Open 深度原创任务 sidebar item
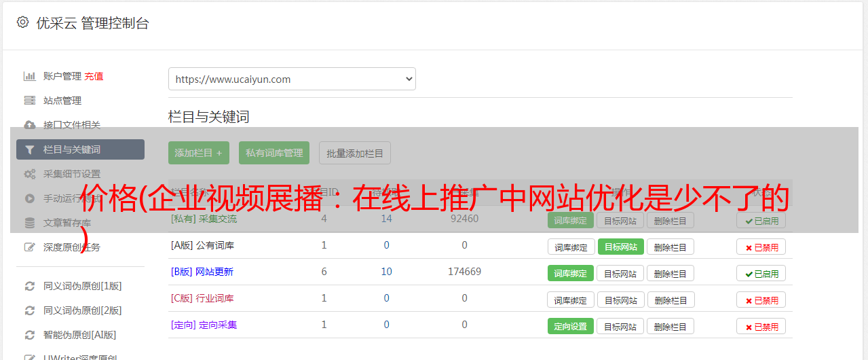This screenshot has width=868, height=360. coord(72,247)
